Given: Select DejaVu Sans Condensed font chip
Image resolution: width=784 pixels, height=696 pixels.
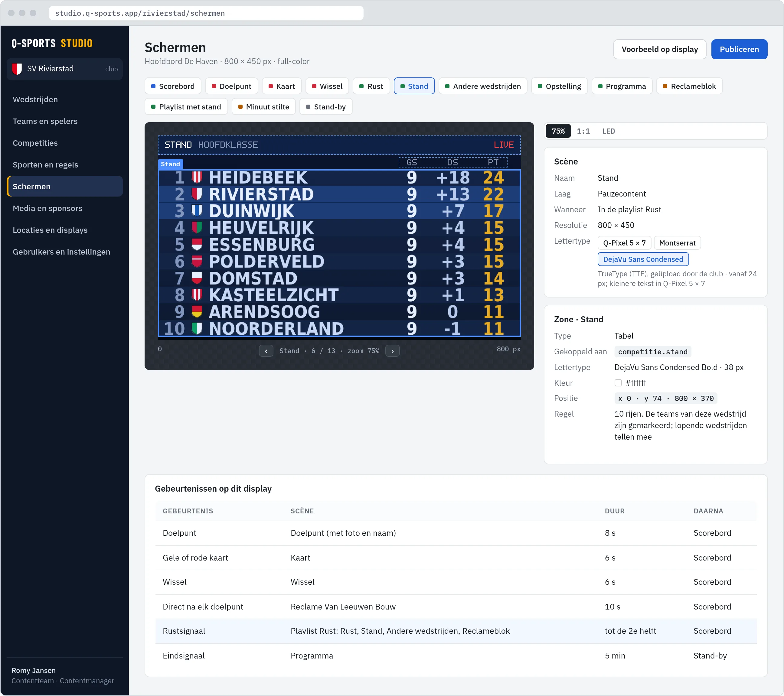Looking at the screenshot, I should [643, 259].
